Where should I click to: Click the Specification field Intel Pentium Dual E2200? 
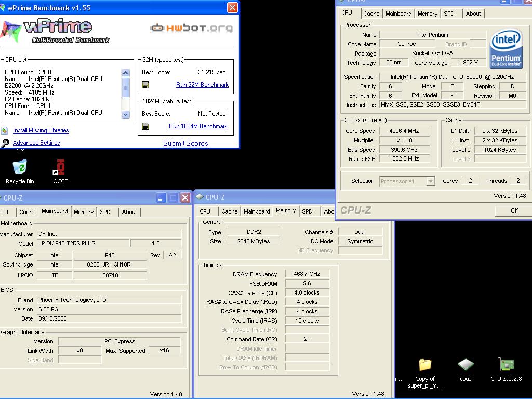(x=453, y=77)
